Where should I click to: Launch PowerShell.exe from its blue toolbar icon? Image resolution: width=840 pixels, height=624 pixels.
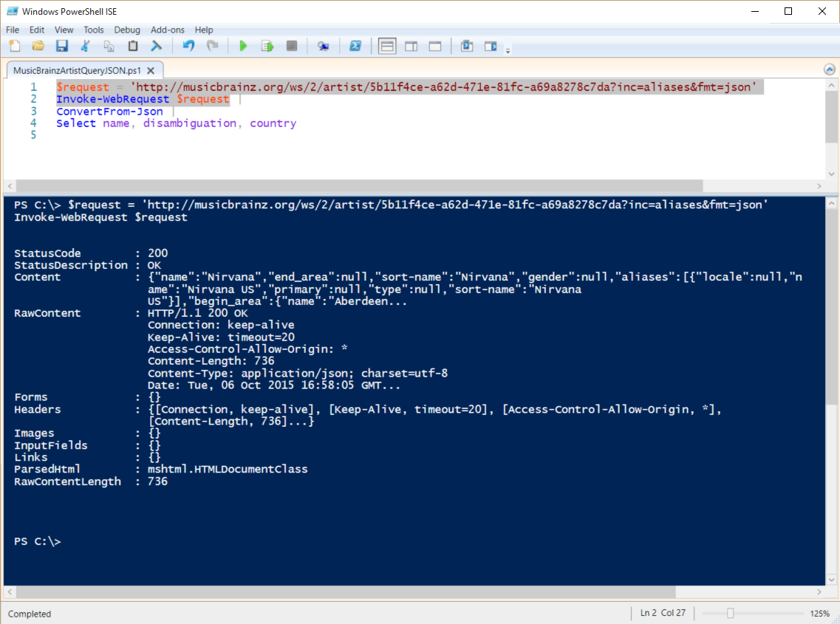(355, 45)
